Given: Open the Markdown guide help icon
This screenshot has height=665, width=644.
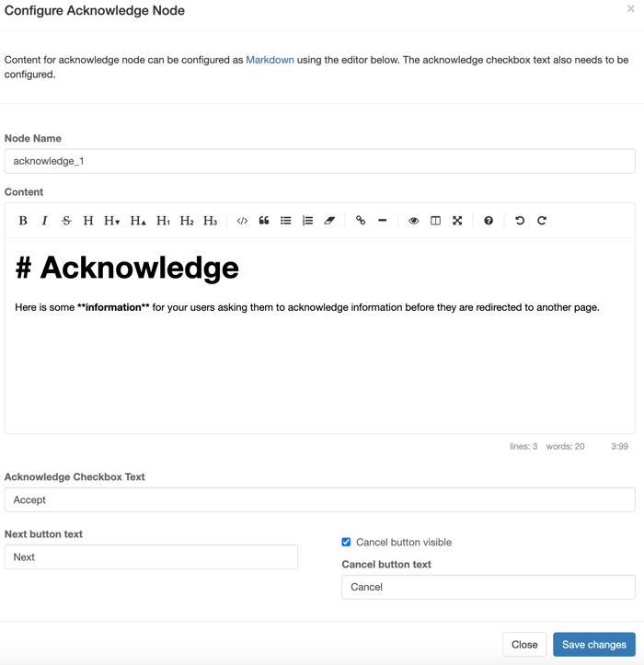Looking at the screenshot, I should (489, 221).
